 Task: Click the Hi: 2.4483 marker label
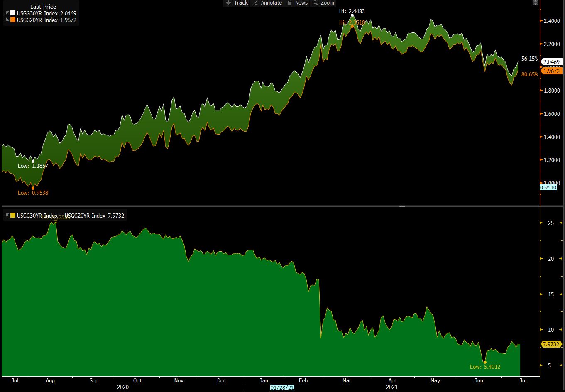pos(352,11)
